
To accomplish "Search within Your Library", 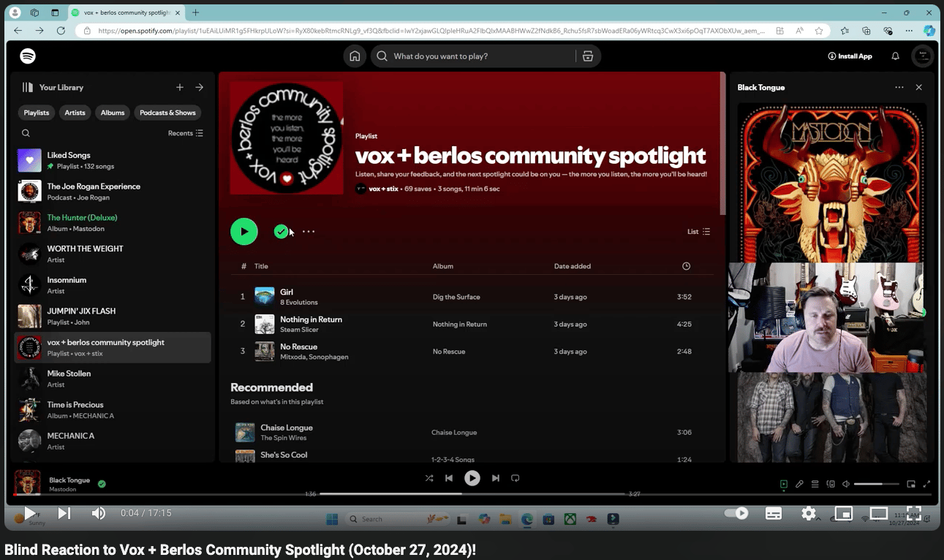I will pyautogui.click(x=26, y=133).
